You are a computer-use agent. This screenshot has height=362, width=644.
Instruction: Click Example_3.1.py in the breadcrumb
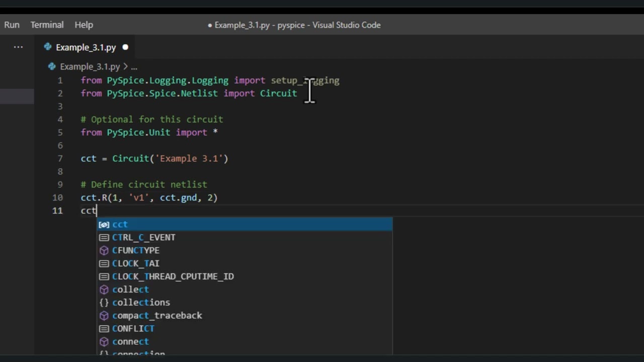point(90,66)
